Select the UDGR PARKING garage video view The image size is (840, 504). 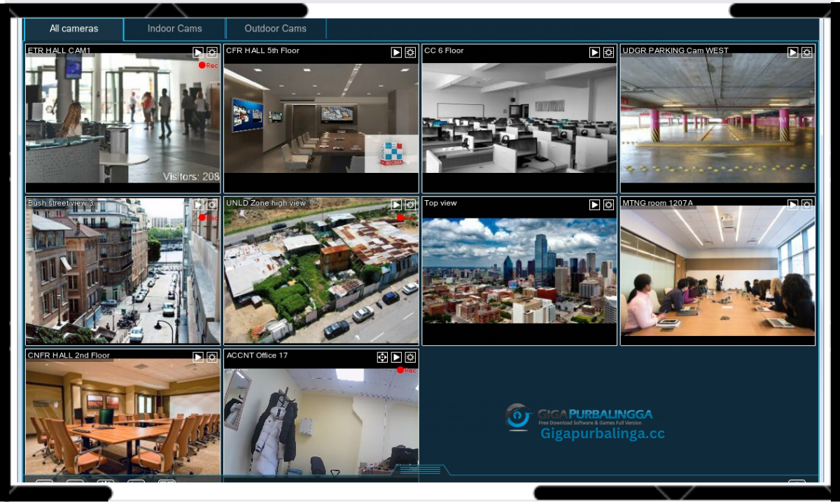(717, 118)
